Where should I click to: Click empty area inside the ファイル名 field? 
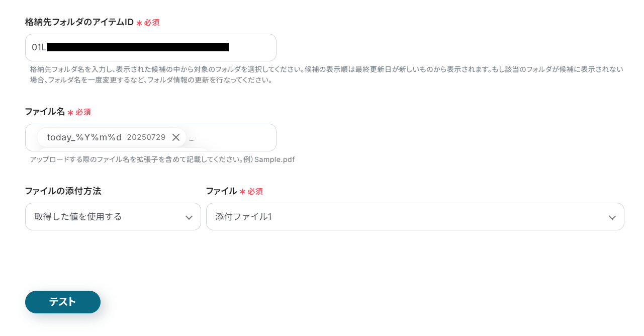(x=236, y=137)
